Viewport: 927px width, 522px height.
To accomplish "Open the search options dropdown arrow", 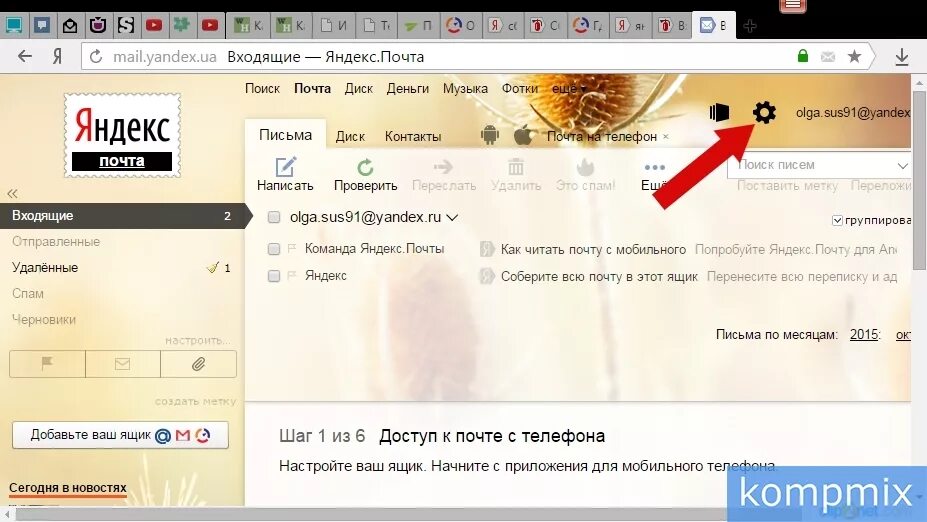I will (x=902, y=166).
